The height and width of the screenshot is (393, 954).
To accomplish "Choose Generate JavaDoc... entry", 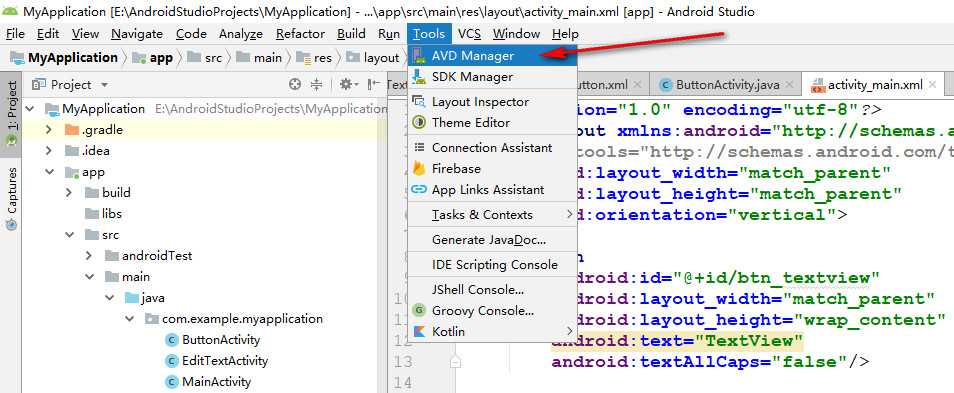I will click(x=492, y=240).
